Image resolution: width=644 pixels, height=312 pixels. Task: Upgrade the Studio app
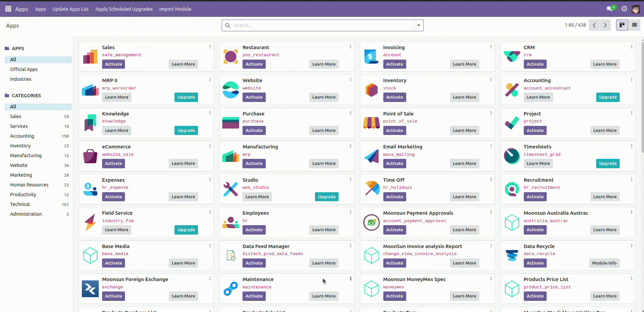click(327, 197)
